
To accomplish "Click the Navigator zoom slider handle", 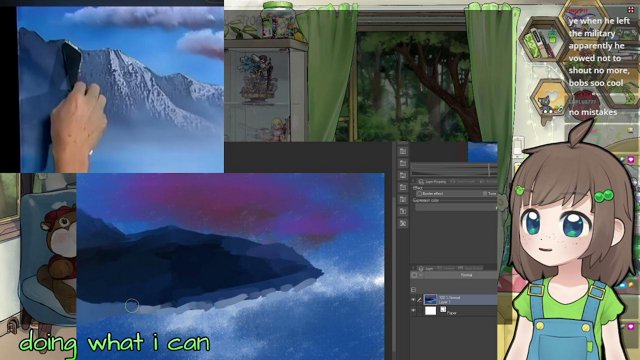I will (489, 169).
